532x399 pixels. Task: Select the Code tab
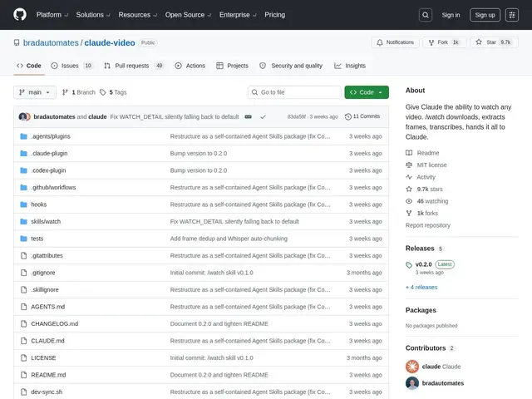(29, 66)
